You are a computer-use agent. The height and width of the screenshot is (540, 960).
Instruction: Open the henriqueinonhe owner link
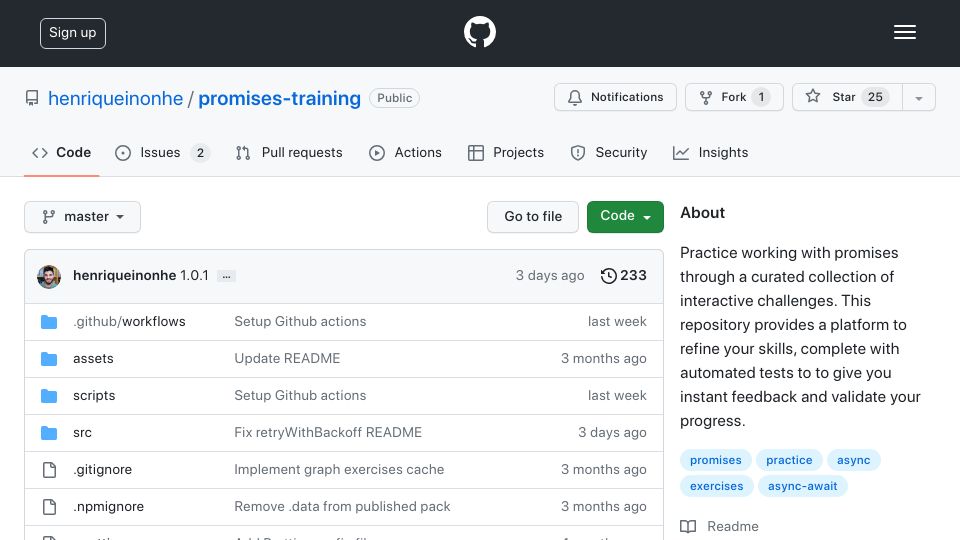tap(116, 99)
